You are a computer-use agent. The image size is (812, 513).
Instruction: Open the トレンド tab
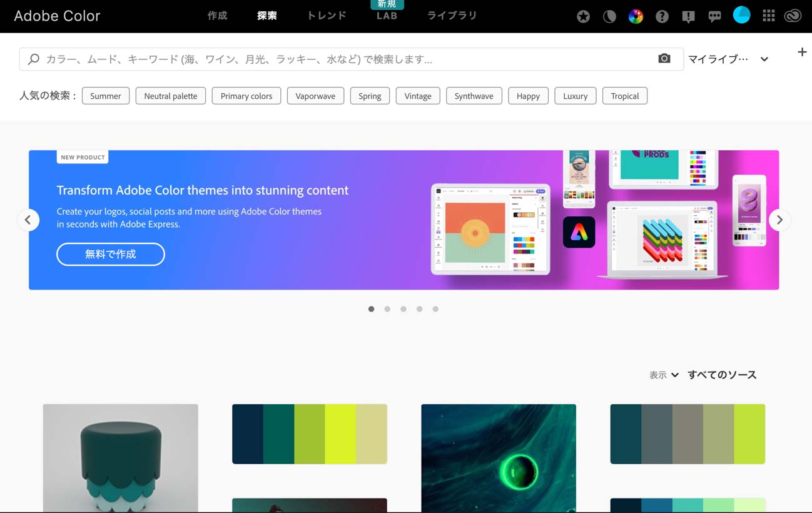pos(327,16)
